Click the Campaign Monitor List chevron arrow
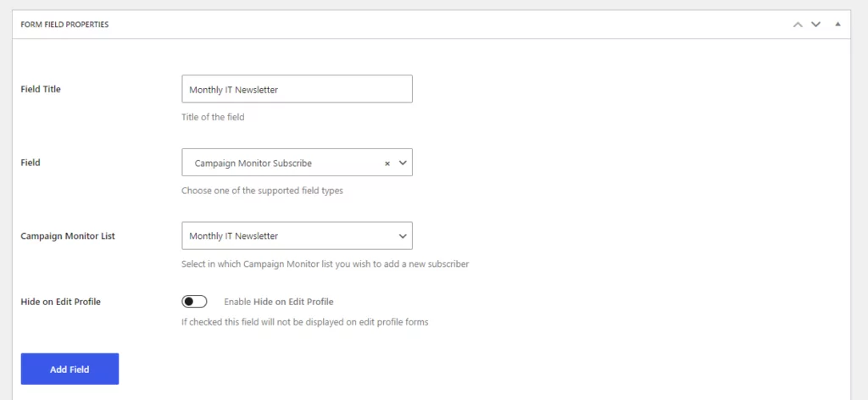868x400 pixels. tap(403, 236)
